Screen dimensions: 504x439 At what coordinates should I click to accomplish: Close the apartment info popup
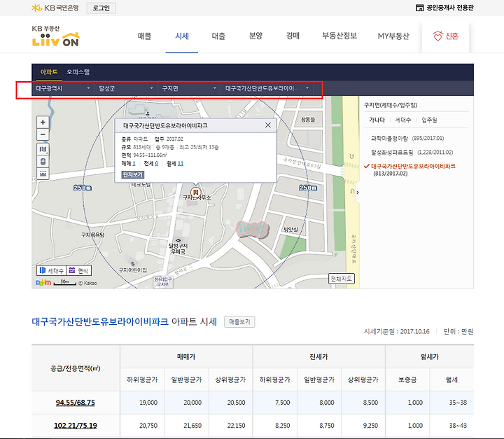(267, 125)
